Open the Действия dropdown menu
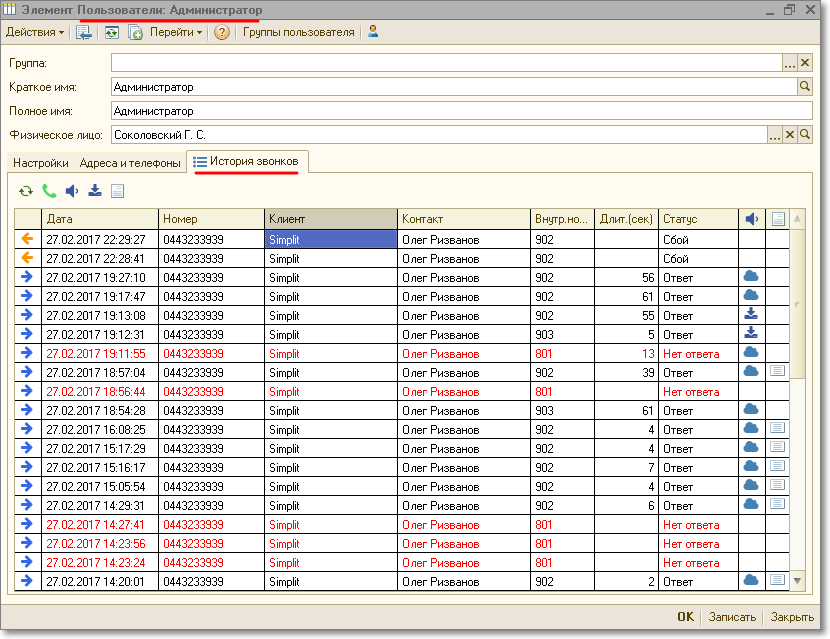This screenshot has height=639, width=830. click(x=35, y=32)
